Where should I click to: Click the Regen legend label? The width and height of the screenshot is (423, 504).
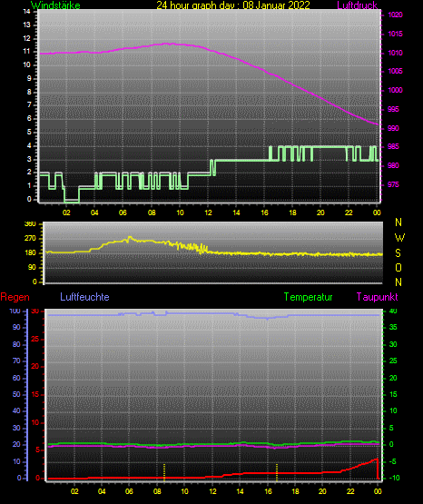(x=15, y=297)
